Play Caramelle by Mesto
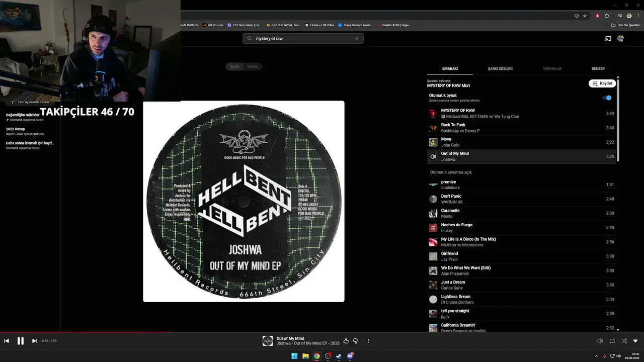This screenshot has height=362, width=644. [521, 213]
